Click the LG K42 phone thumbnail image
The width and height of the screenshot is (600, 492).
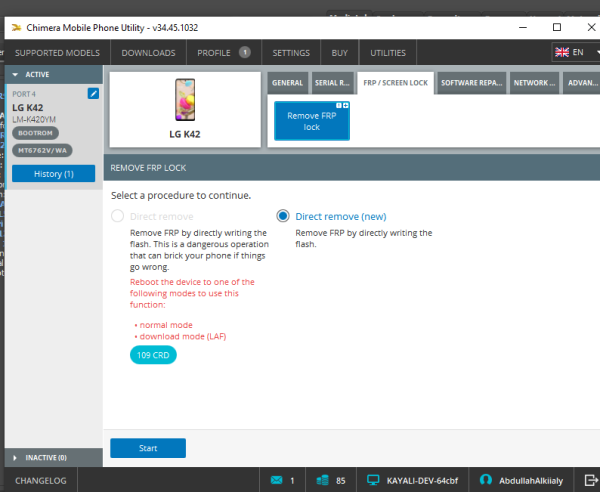(x=185, y=100)
